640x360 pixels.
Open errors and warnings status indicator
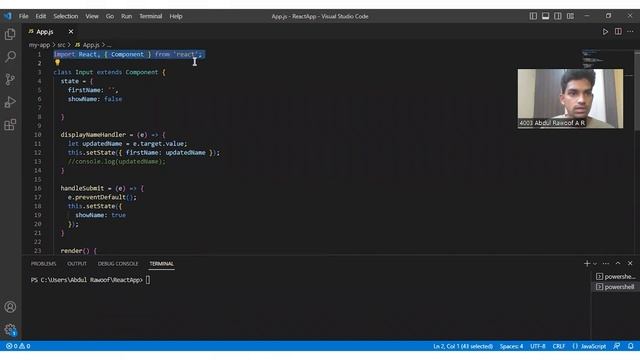coord(18,346)
